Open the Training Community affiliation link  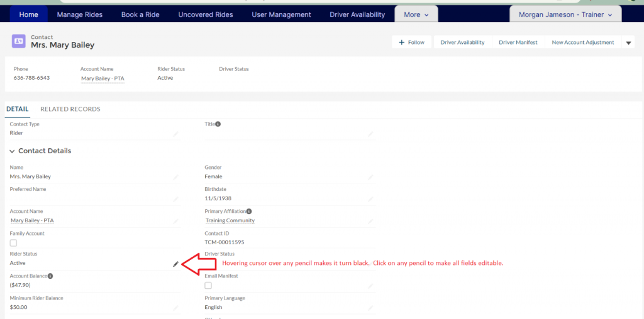pos(230,221)
